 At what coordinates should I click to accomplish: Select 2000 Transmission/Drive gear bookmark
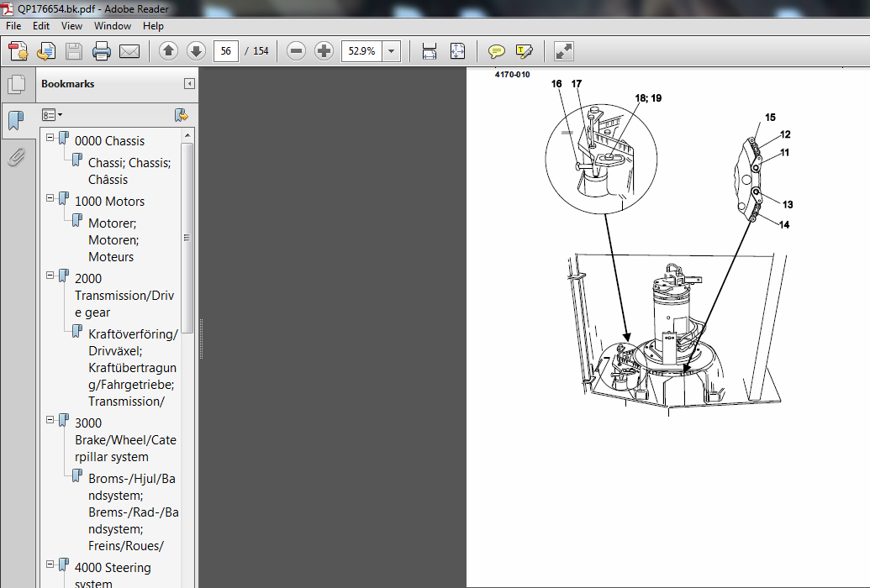point(124,296)
